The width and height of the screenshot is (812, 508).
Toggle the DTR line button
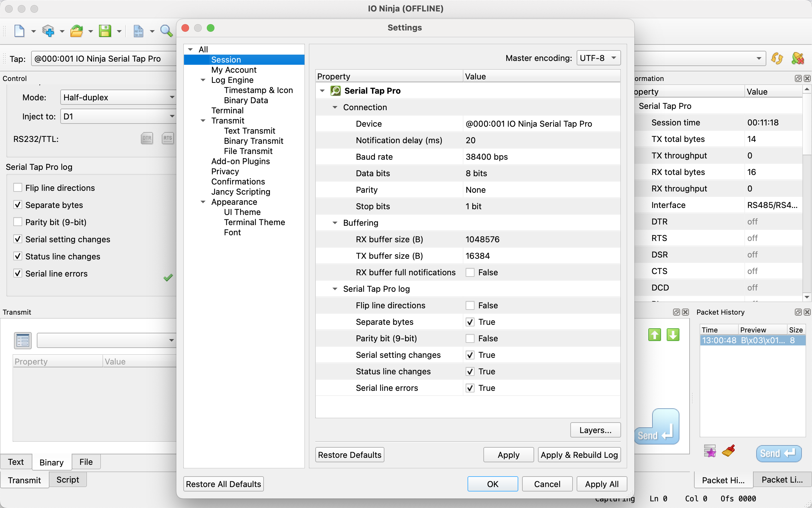pos(147,138)
